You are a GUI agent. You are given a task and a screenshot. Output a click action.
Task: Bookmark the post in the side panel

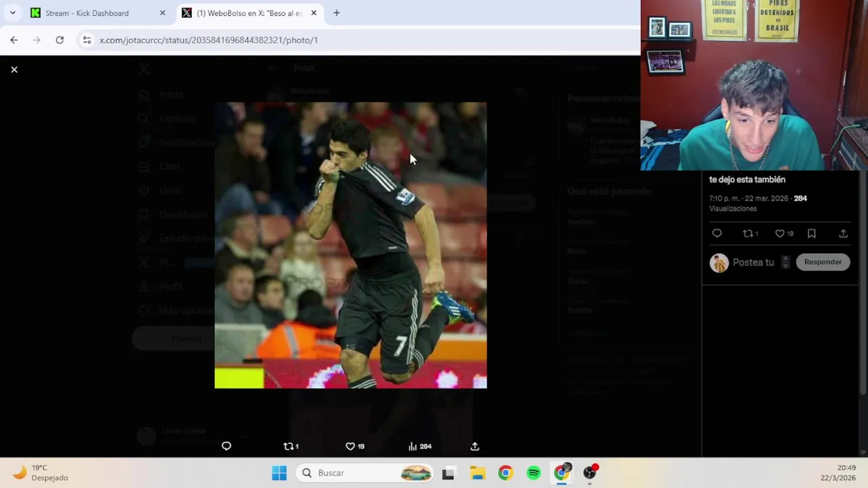(x=812, y=233)
